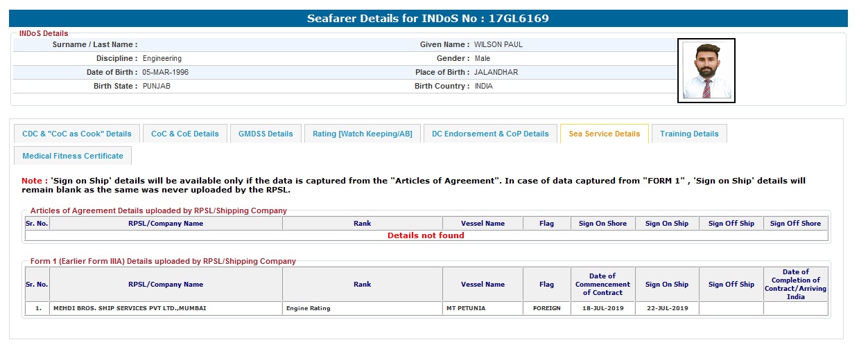Open the CDC & "CoC as Cook" Details tab
Image resolution: width=868 pixels, height=358 pixels.
(x=77, y=134)
